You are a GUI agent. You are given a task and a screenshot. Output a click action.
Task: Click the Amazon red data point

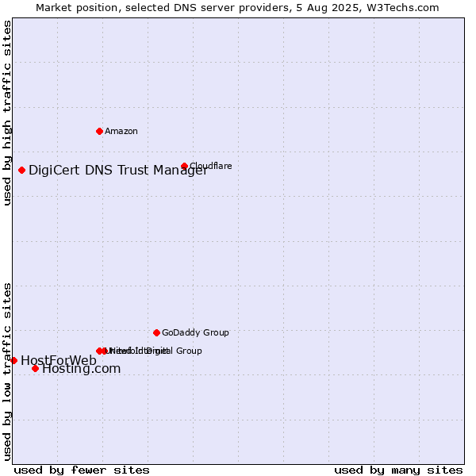pyautogui.click(x=99, y=131)
